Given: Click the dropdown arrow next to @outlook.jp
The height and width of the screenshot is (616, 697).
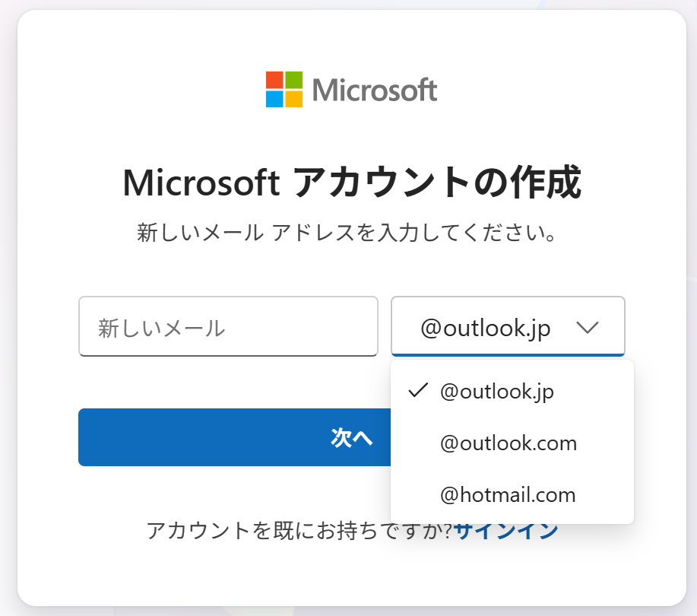Looking at the screenshot, I should (587, 326).
